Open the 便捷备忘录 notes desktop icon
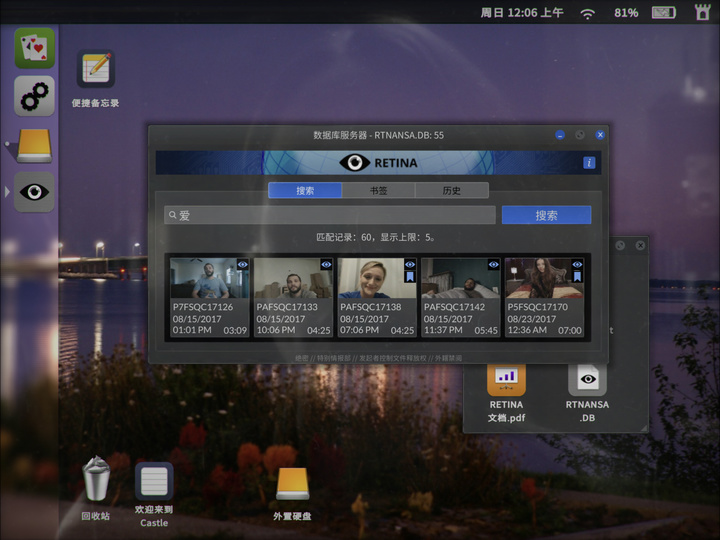Screen dimensions: 720x540 coord(96,69)
